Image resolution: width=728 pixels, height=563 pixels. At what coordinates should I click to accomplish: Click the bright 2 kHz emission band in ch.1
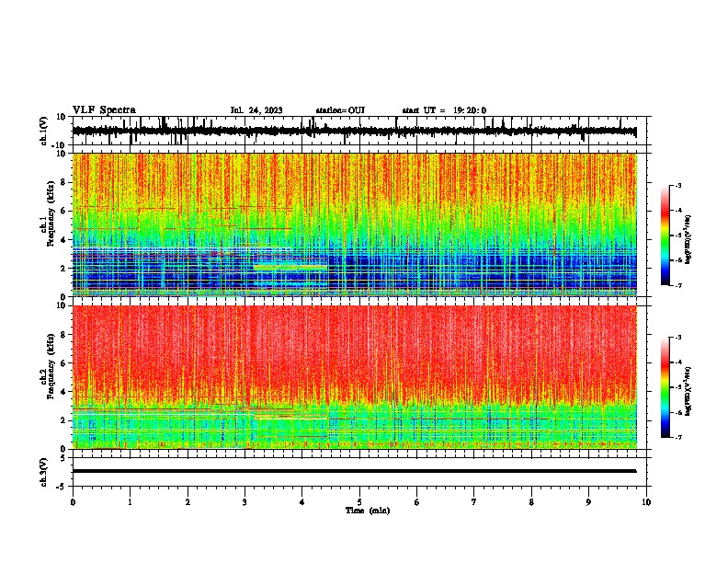tap(290, 267)
